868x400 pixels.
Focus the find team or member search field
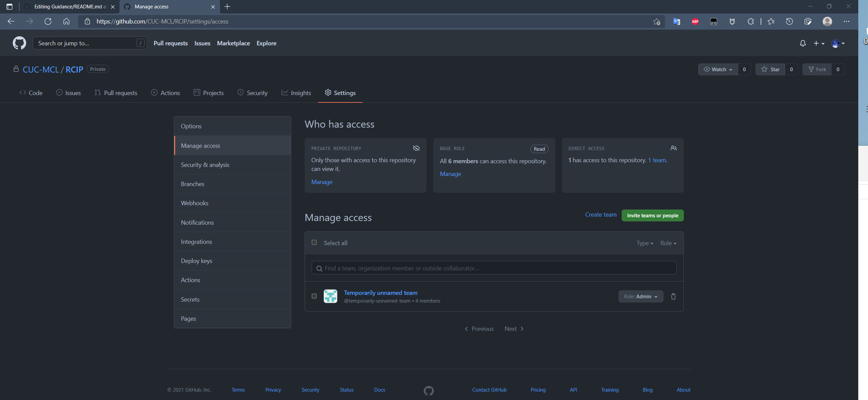tap(494, 268)
